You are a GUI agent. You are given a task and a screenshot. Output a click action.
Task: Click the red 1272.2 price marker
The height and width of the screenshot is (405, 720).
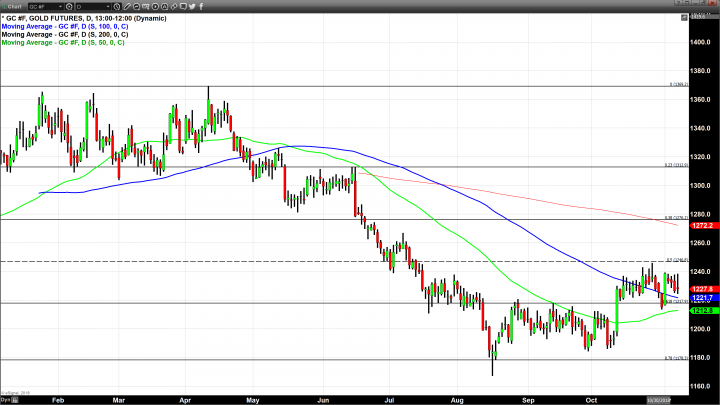[x=701, y=227]
